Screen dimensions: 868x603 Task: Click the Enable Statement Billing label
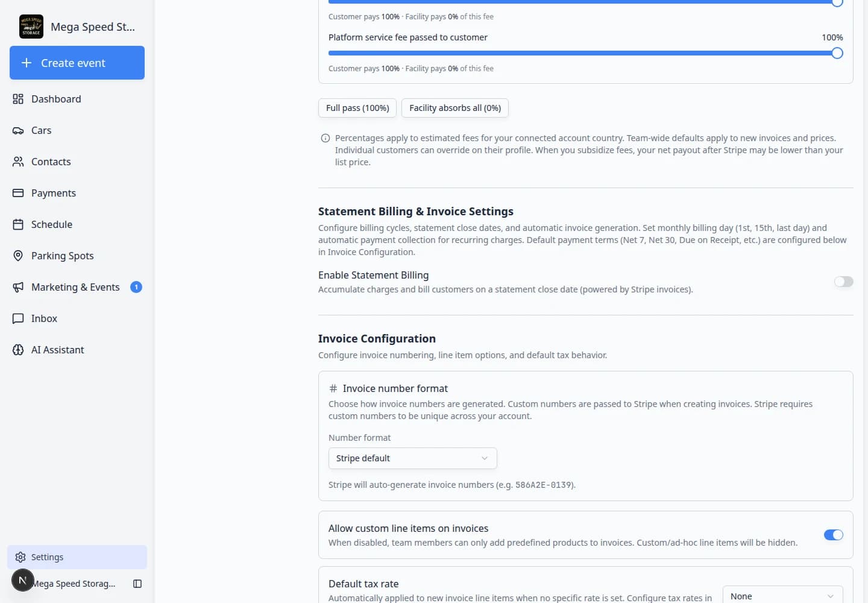tap(373, 275)
